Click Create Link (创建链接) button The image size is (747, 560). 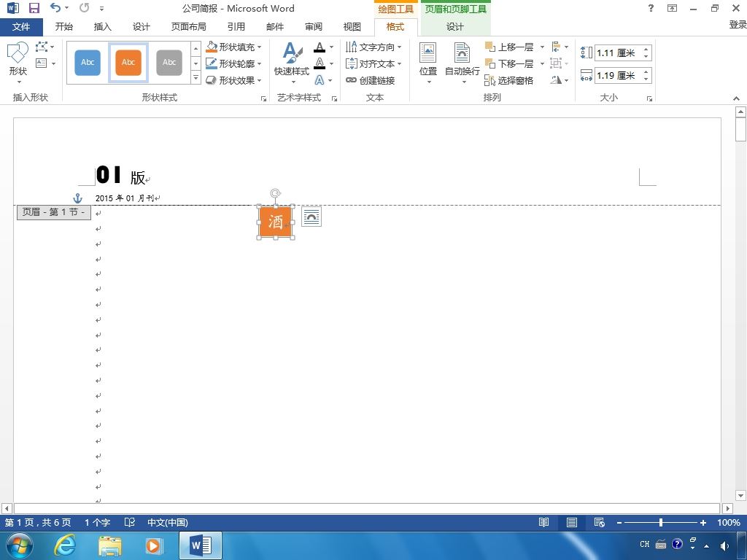371,80
